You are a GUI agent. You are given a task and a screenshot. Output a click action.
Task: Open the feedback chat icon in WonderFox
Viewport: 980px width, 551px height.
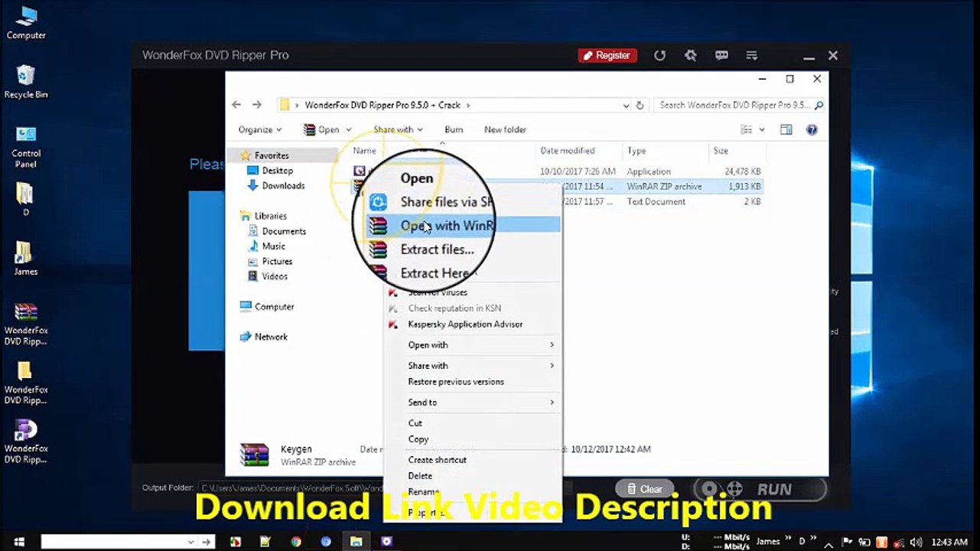[721, 56]
